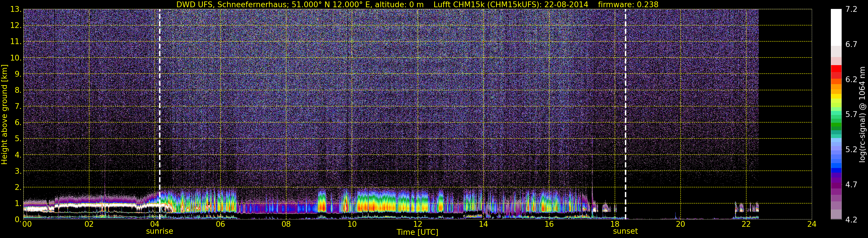Click the '10' time tick label

[352, 224]
